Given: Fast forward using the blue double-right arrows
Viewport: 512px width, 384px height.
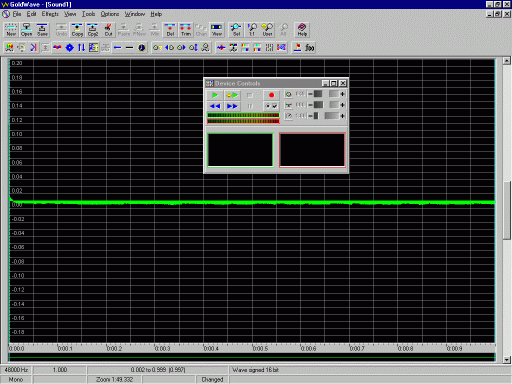Looking at the screenshot, I should tap(232, 106).
